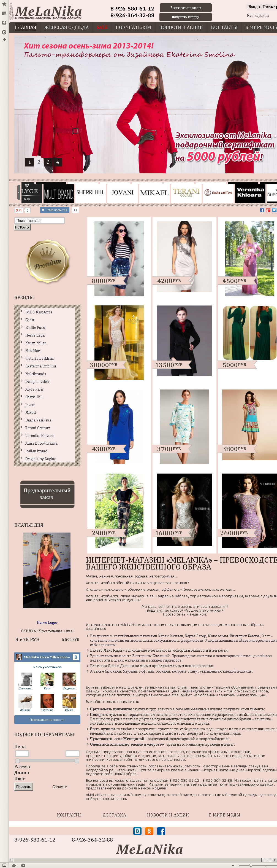Viewport: 277px width, 868px height.
Task: Select the MULTIBRAND logo in carousel
Action: click(59, 193)
